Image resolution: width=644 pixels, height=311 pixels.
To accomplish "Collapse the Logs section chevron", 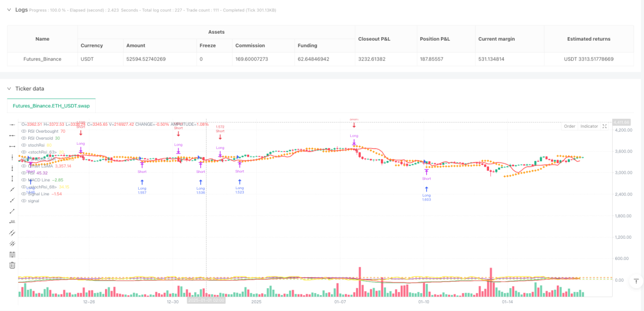I will pos(9,10).
